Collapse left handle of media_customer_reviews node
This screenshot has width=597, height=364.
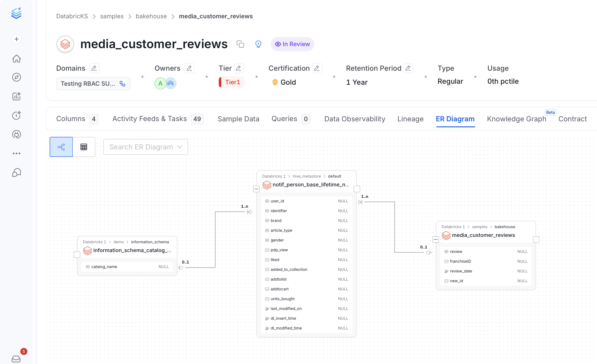(x=436, y=239)
